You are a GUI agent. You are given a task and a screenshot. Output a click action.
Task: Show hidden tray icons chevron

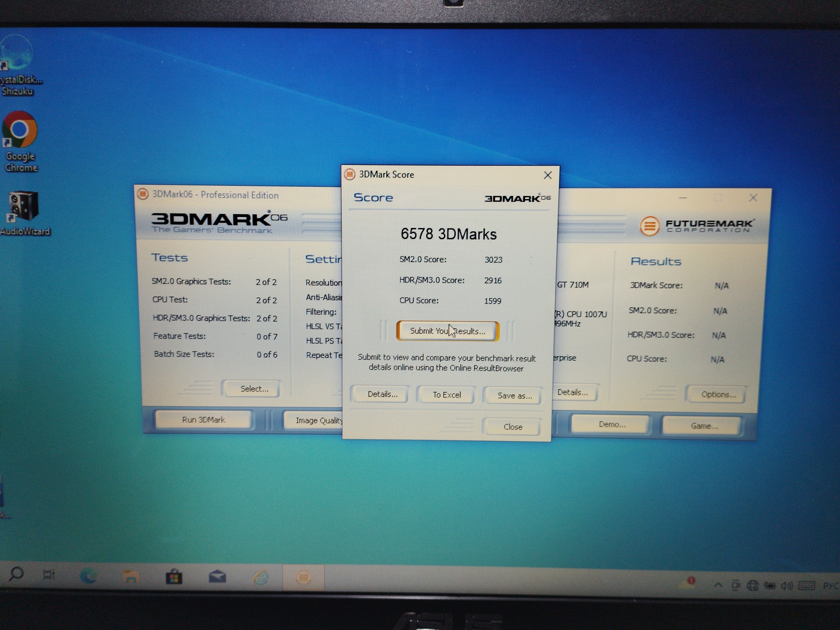pyautogui.click(x=717, y=585)
